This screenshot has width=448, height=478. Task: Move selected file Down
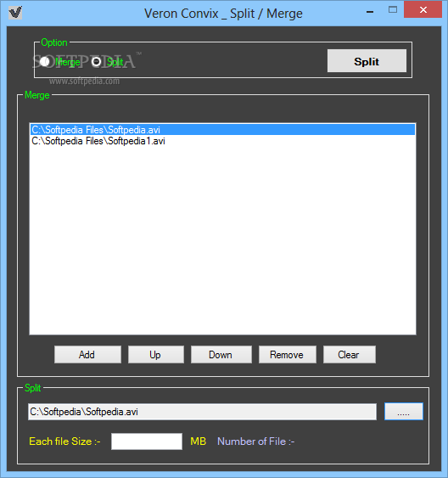[221, 355]
